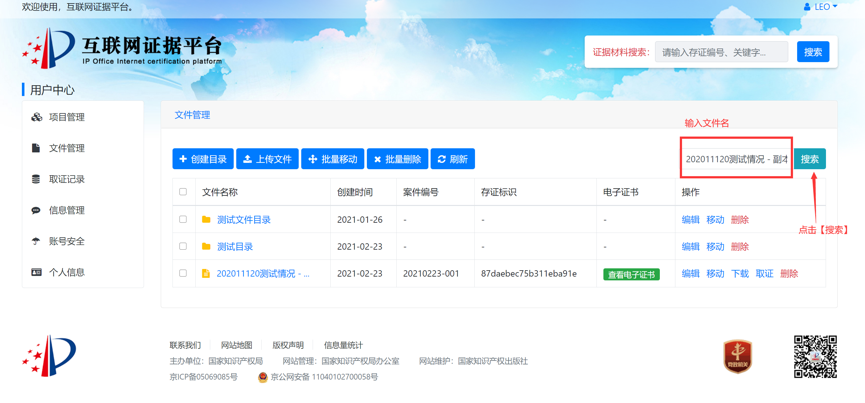Click the 下载 link for the file row
This screenshot has width=865, height=403.
(x=739, y=274)
